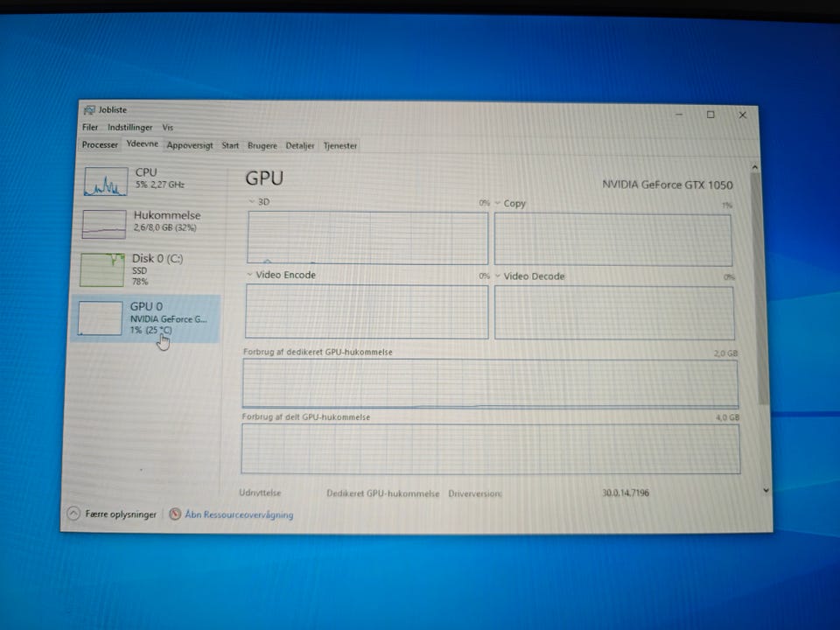Click the dedikeret GPU-hukommelse graph

point(490,383)
